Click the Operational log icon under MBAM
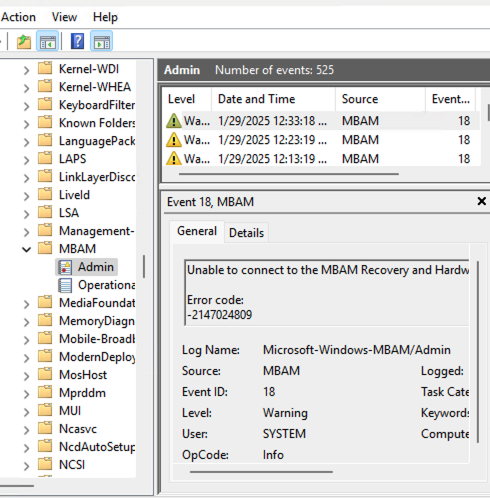This screenshot has width=490, height=498. click(65, 285)
